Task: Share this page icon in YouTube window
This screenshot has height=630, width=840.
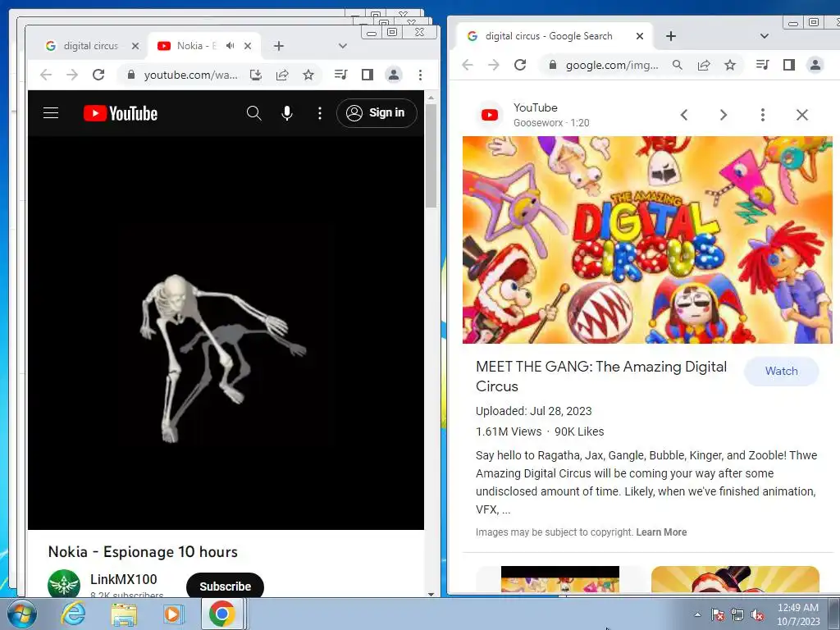Action: point(282,75)
